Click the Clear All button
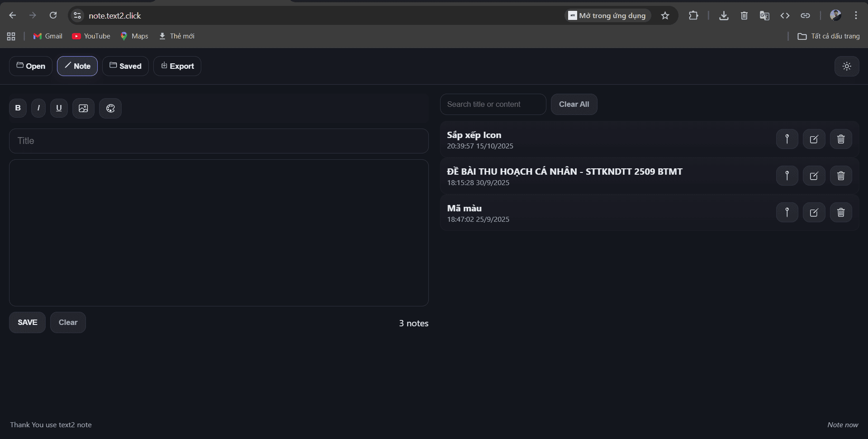The image size is (868, 439). [574, 105]
